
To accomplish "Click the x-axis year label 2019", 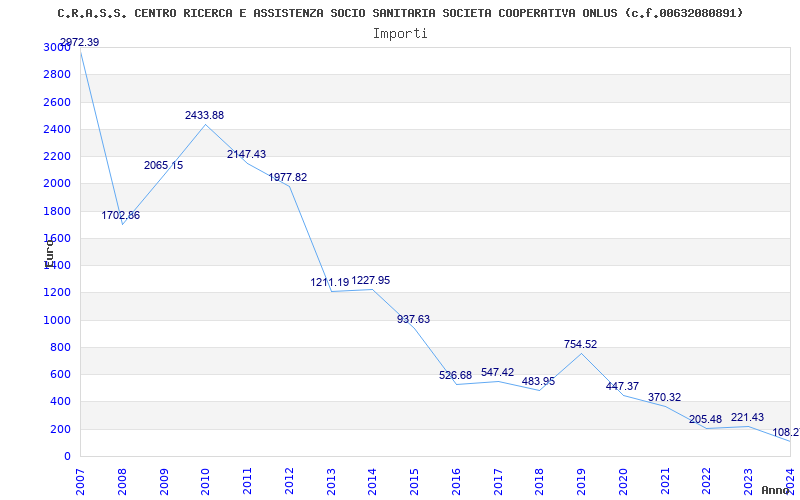I will pos(581,482).
